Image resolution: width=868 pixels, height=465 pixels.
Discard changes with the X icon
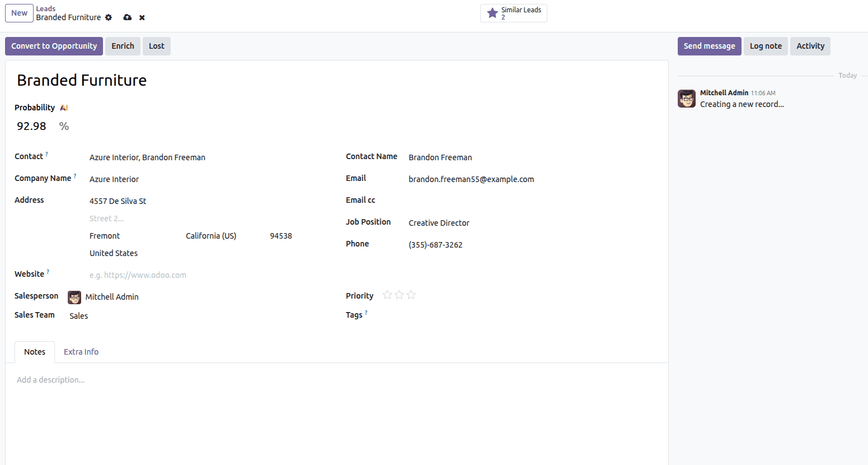pyautogui.click(x=142, y=17)
